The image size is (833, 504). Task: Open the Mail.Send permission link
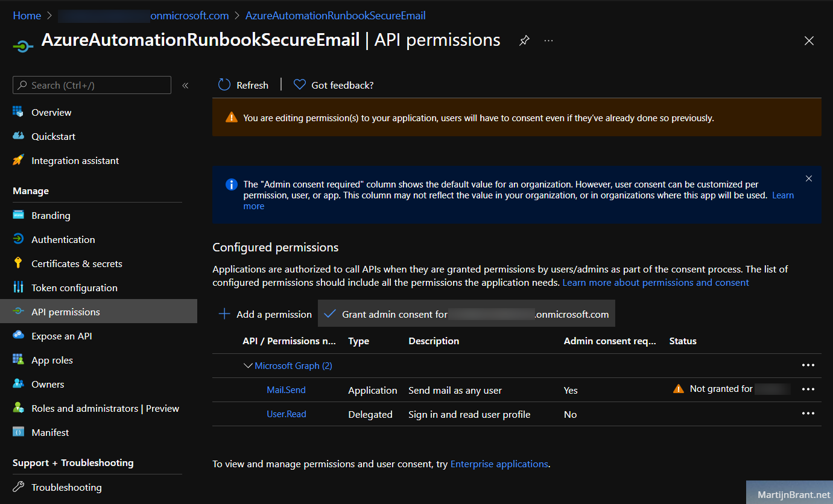(286, 390)
